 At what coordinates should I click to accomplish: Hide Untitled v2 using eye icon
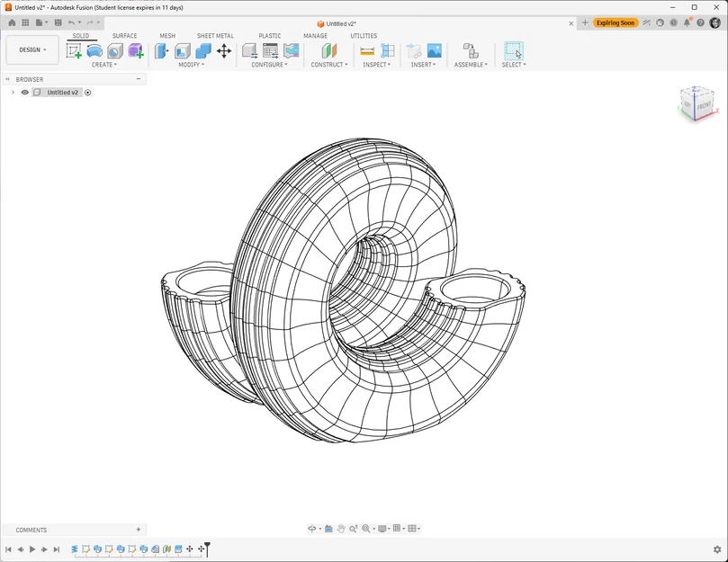click(25, 93)
